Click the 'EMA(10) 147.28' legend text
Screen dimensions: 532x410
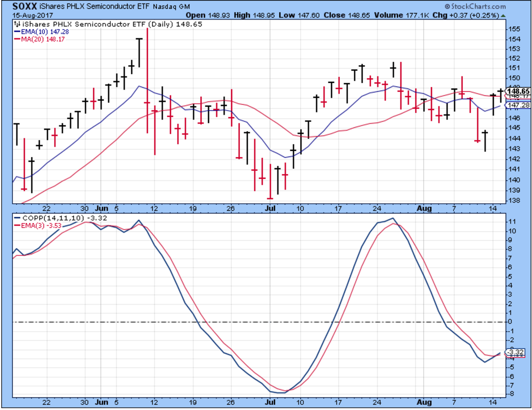tap(45, 32)
